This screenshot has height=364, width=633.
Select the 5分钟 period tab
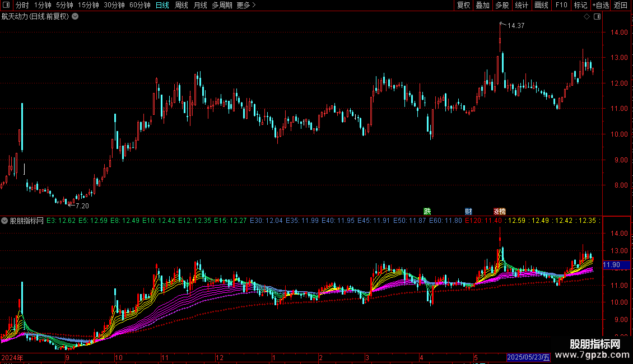64,5
